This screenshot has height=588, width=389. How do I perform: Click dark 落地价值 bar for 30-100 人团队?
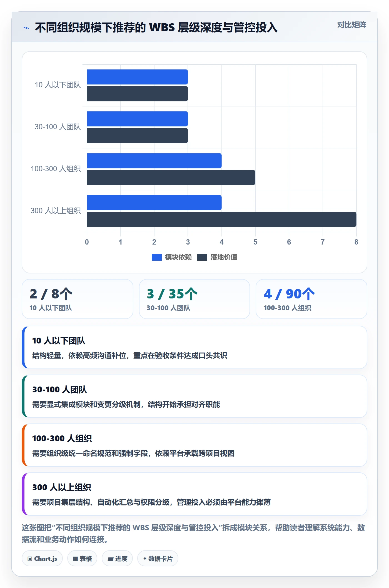click(137, 136)
